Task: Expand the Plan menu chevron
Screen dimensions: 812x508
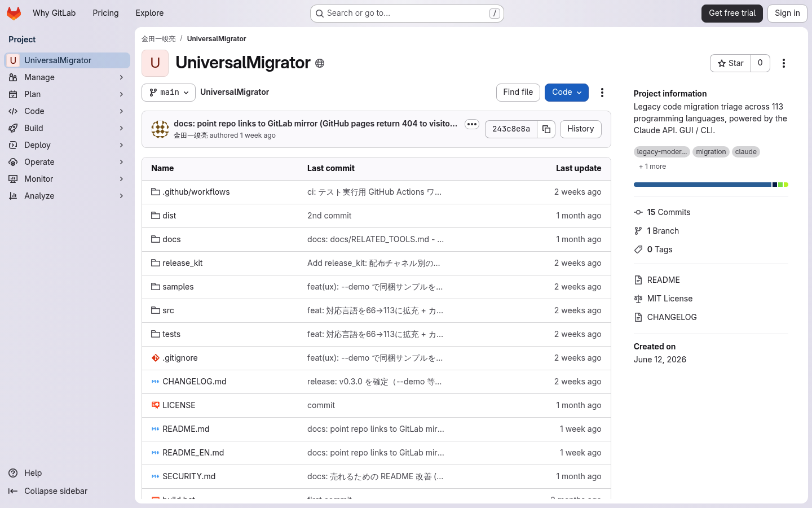Action: (x=121, y=94)
